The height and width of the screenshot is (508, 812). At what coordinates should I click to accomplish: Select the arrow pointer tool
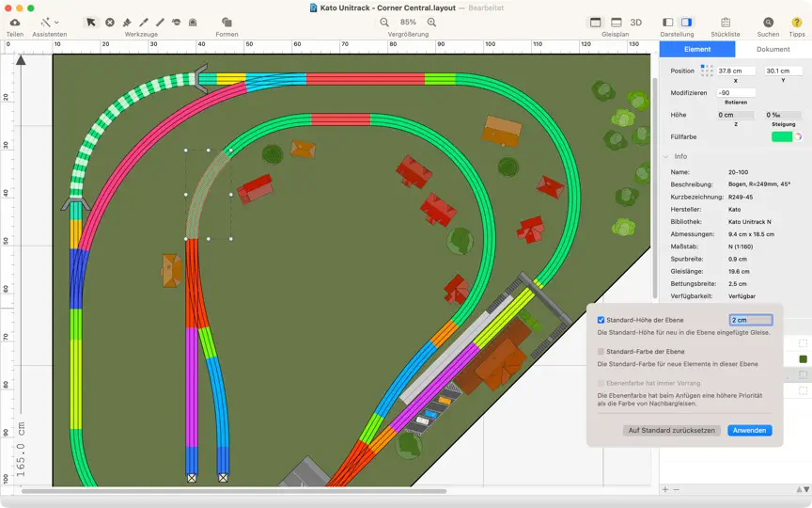[91, 23]
